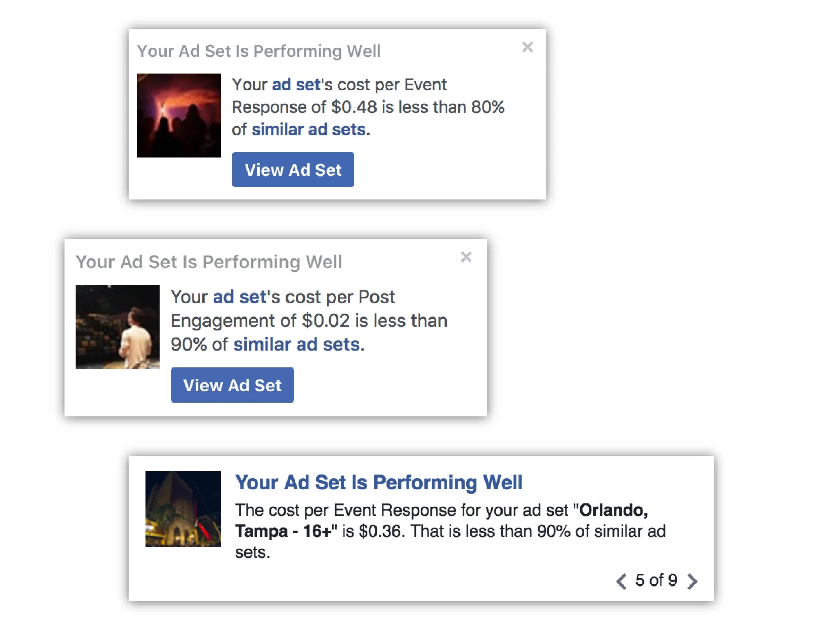Follow the 'ad set' link in $0.48 notification

[x=296, y=85]
